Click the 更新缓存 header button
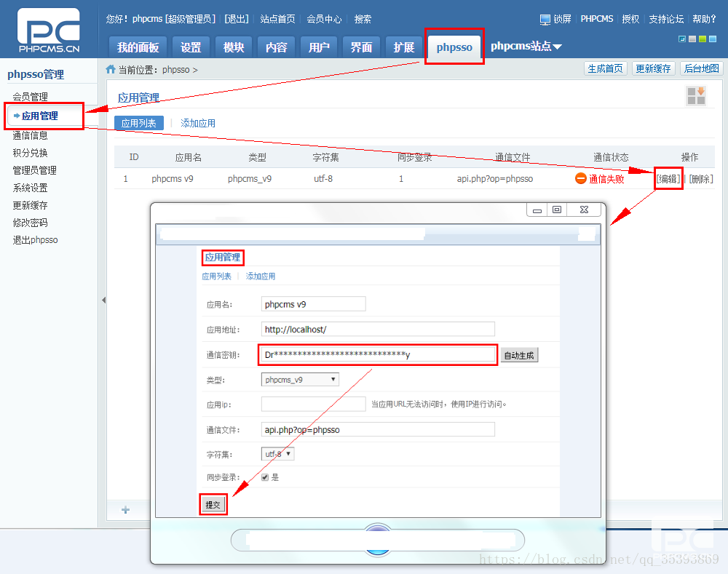This screenshot has height=574, width=728. click(x=653, y=68)
